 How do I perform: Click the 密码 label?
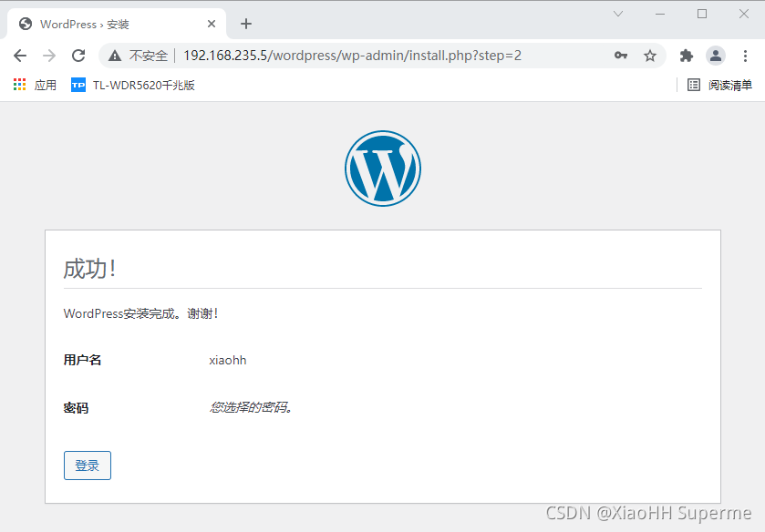pos(76,408)
